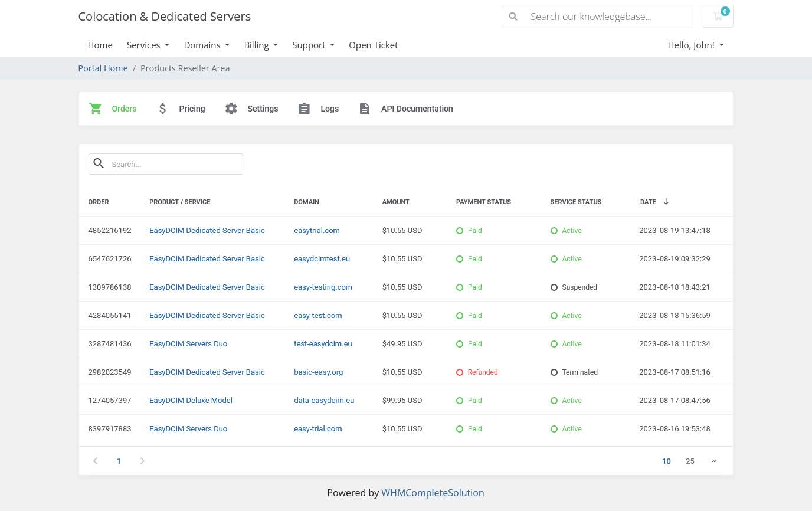Click the knowledgebase search field
812x511 pixels.
pos(597,17)
